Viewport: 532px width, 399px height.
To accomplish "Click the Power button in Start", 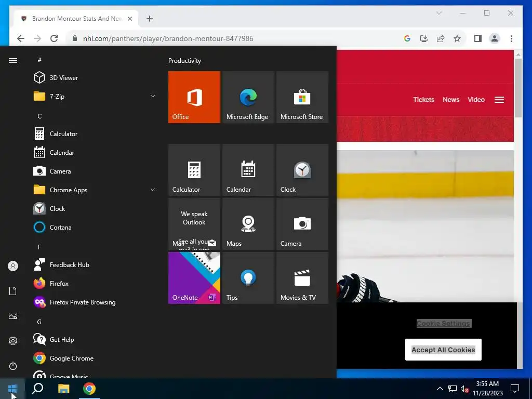I will point(13,366).
